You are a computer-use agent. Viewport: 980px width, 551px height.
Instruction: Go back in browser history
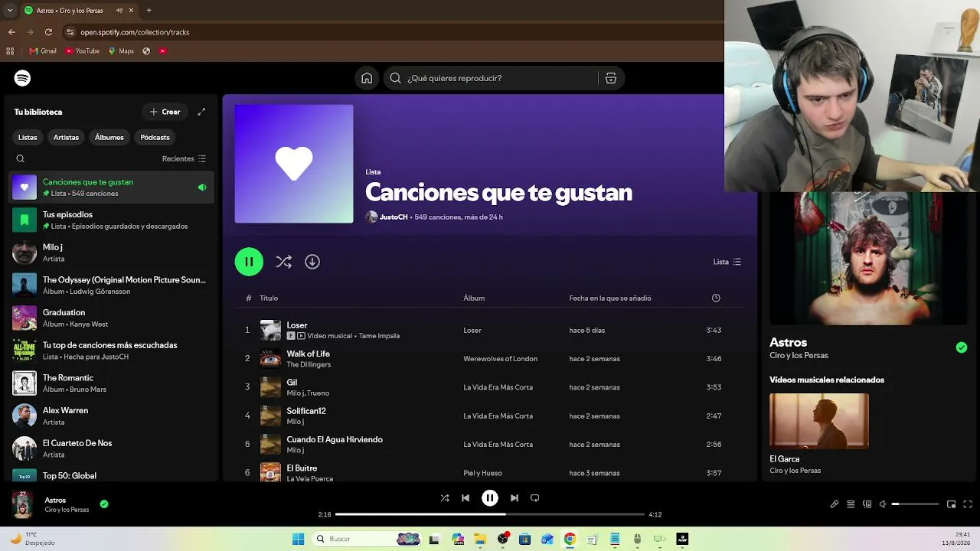11,32
